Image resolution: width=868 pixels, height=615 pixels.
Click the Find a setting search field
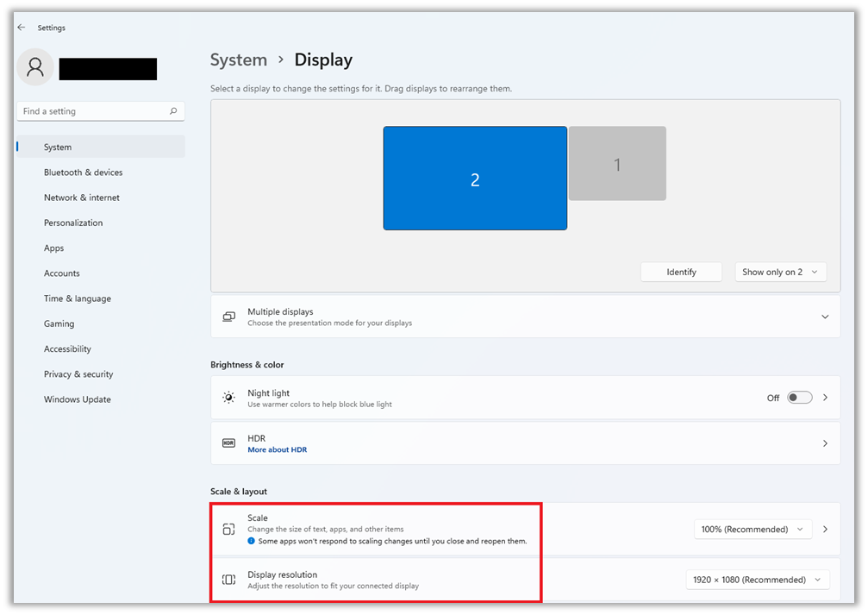coord(93,111)
